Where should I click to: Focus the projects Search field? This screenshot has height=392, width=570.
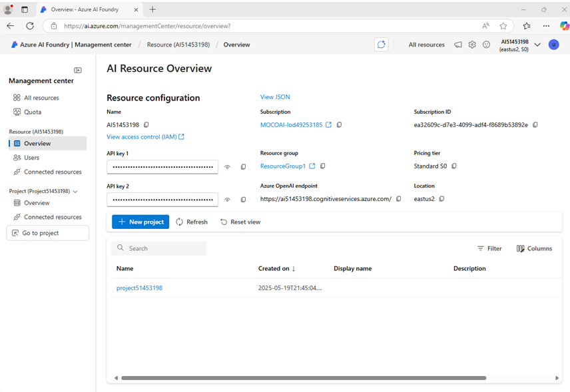tap(159, 248)
